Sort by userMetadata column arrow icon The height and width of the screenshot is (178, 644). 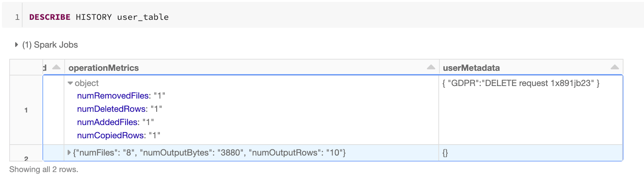pyautogui.click(x=615, y=68)
